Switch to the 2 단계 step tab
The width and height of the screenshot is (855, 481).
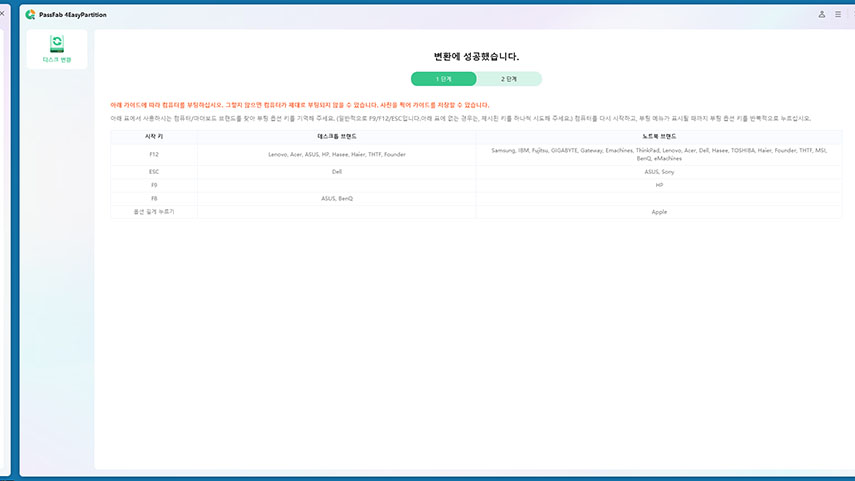509,78
